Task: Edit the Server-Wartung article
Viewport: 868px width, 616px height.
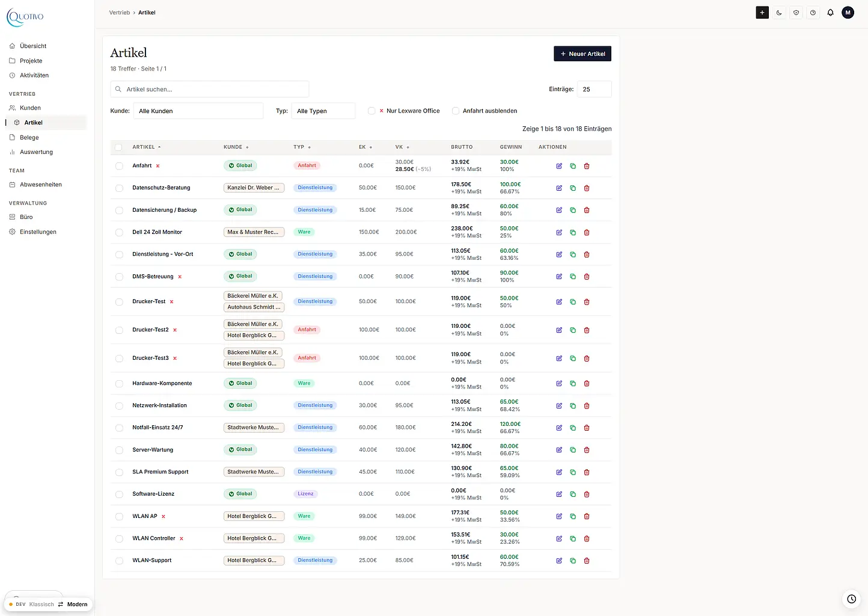Action: (559, 450)
